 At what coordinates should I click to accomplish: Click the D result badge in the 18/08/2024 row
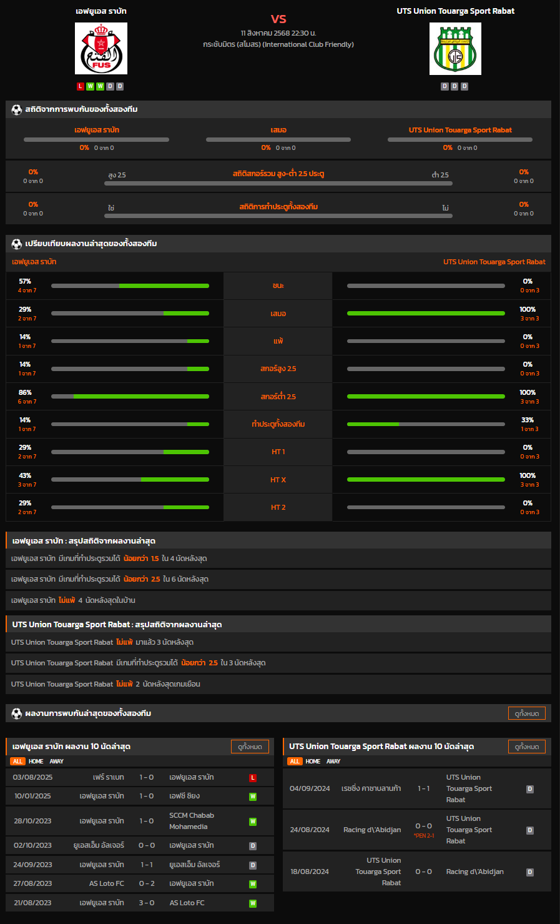(530, 872)
